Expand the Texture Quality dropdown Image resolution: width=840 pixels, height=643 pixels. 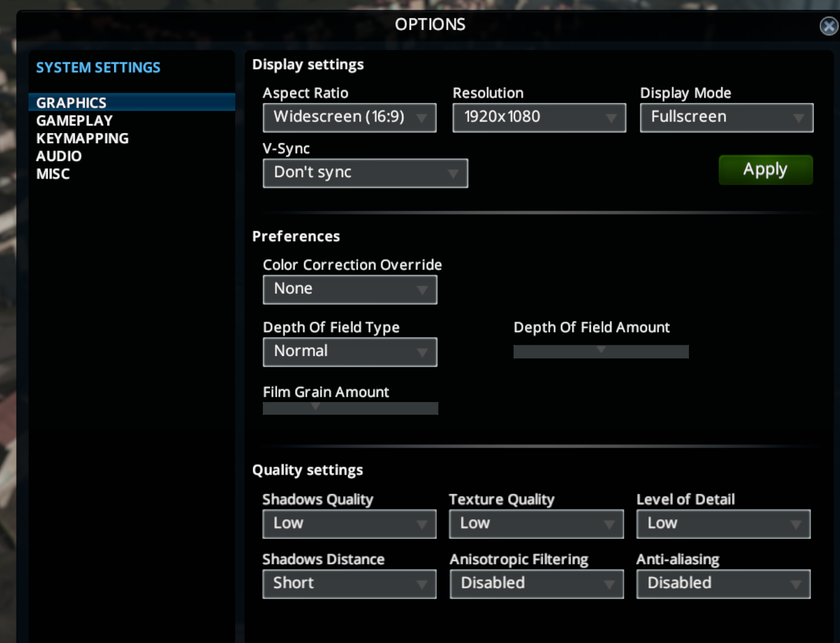536,524
